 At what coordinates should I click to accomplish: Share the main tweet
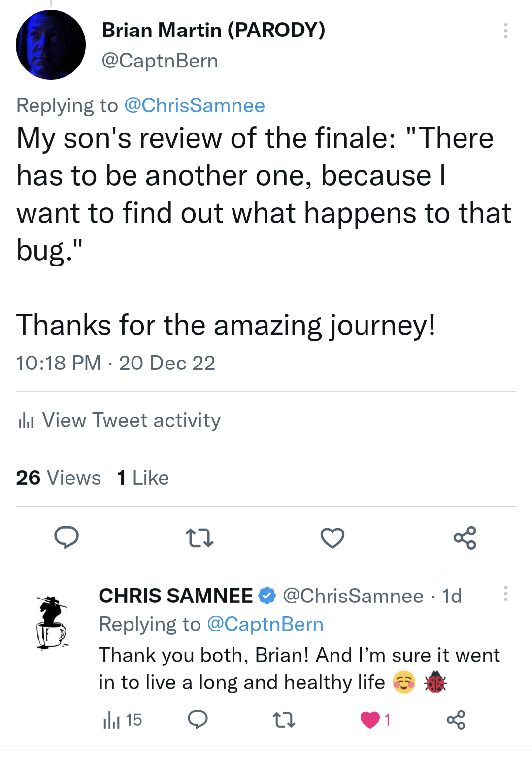pyautogui.click(x=465, y=537)
